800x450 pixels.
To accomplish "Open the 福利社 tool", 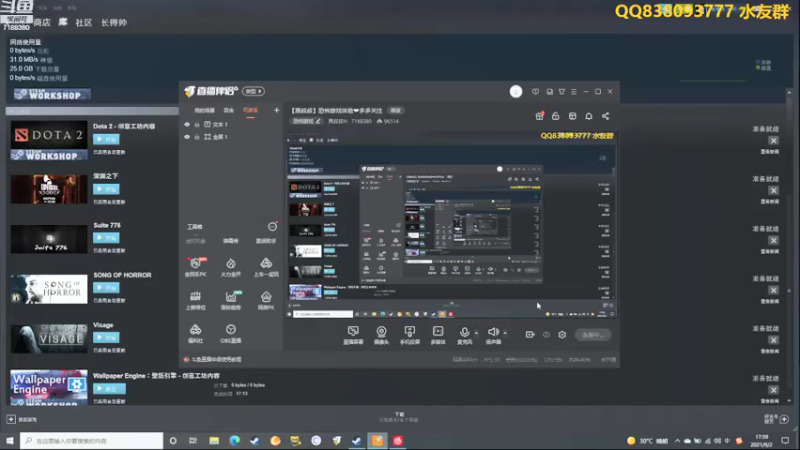I will 195,334.
